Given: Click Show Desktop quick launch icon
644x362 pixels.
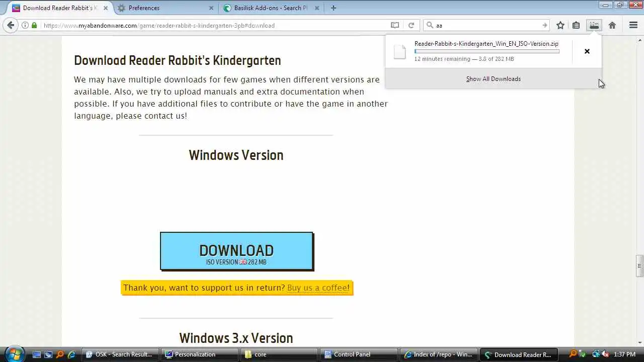Looking at the screenshot, I should tap(36, 354).
